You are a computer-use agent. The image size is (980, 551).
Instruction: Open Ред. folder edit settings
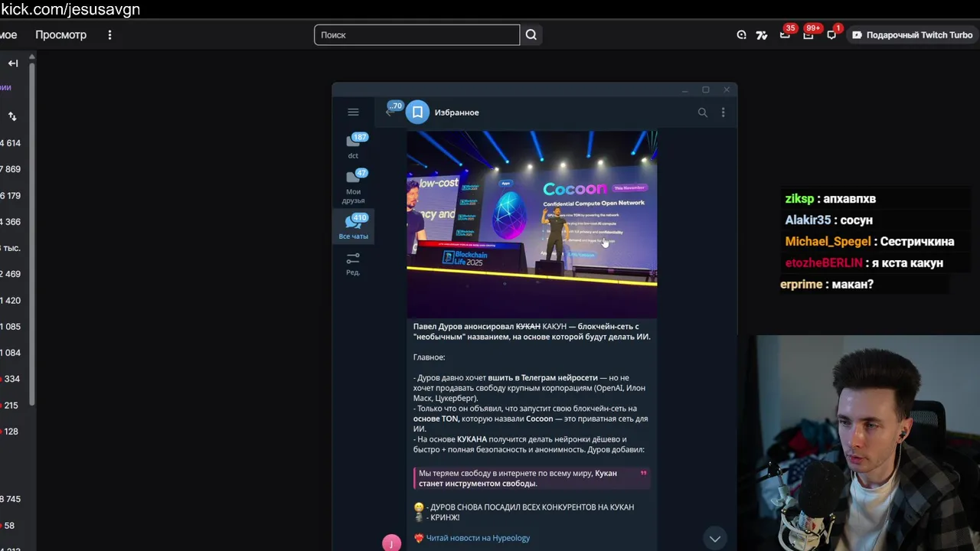coord(353,263)
